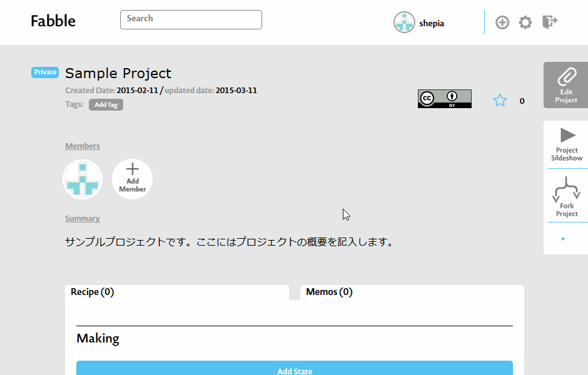Screen dimensions: 588x375
Task: Click the Fork Project icon
Action: (x=567, y=197)
